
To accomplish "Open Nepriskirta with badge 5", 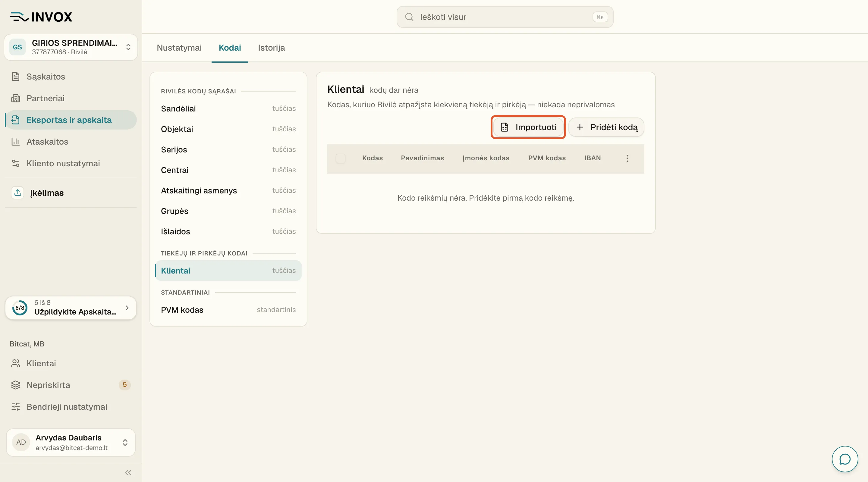I will (71, 385).
